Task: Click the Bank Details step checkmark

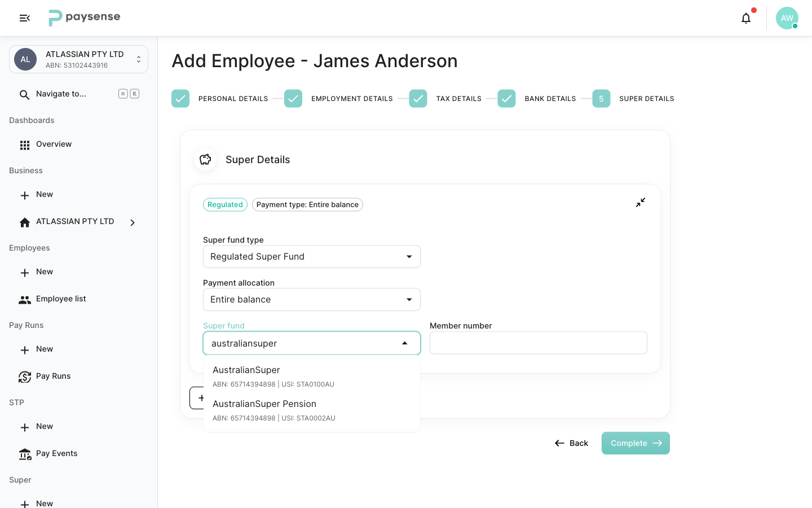Action: pos(506,99)
